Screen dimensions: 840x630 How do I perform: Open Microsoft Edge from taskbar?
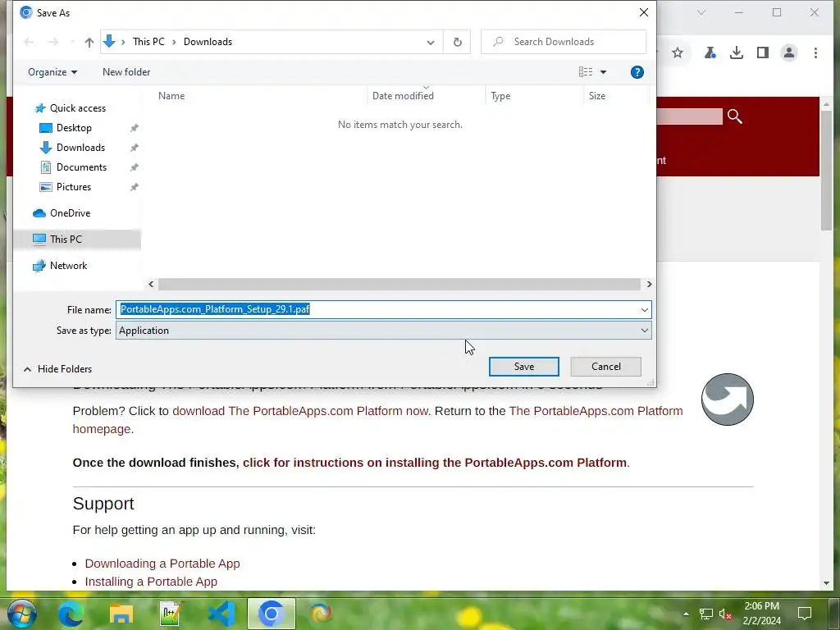(71, 614)
